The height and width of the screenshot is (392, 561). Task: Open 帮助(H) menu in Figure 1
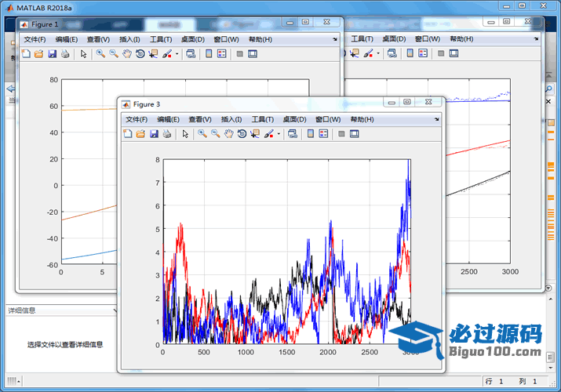click(260, 39)
